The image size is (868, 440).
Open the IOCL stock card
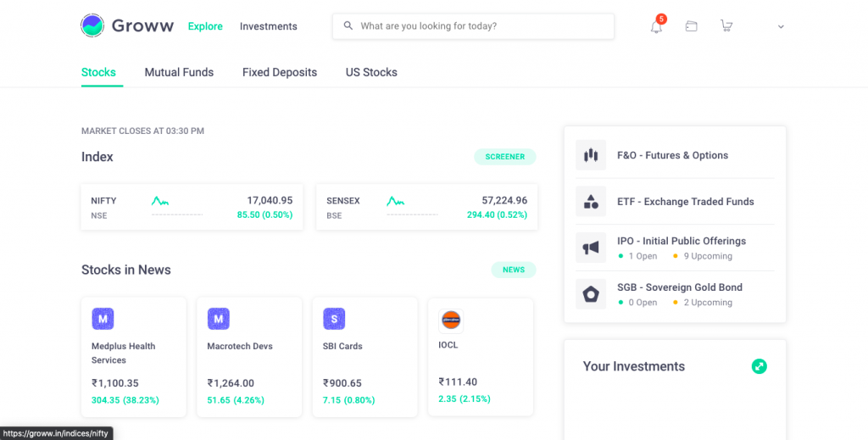point(480,356)
